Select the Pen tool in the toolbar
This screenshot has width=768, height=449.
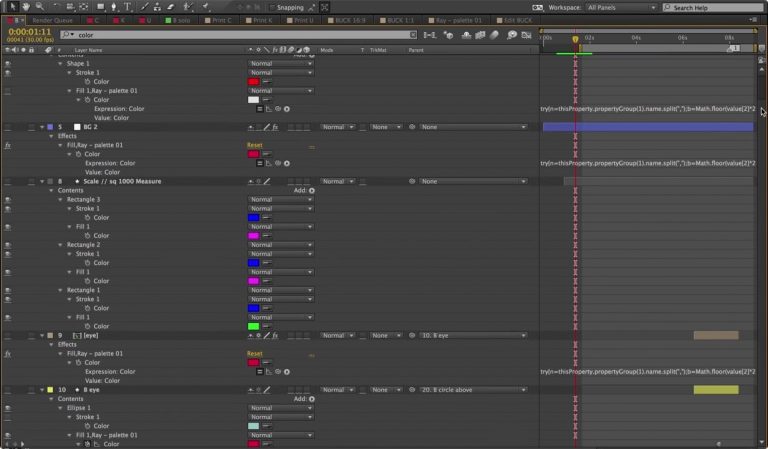[113, 7]
